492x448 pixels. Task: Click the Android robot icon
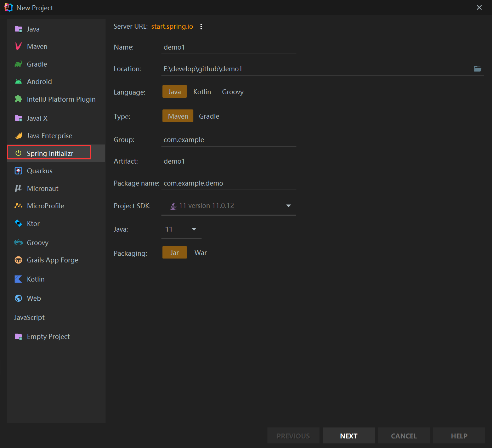18,81
